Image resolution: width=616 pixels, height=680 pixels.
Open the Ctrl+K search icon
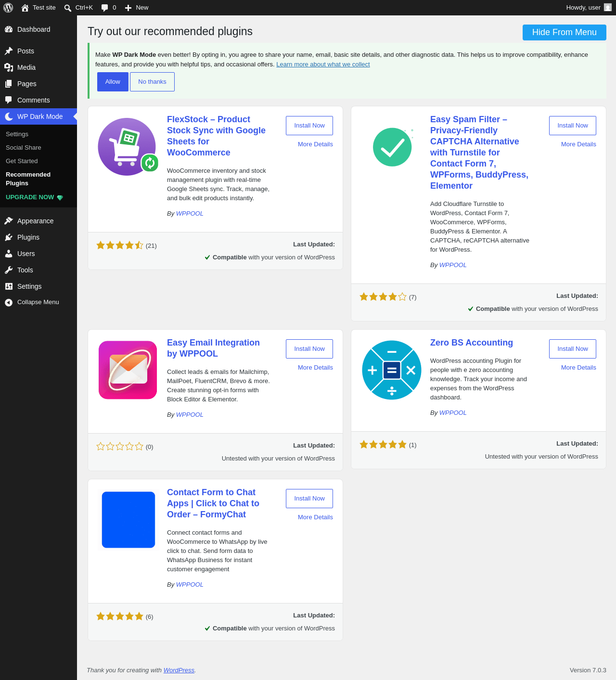[x=68, y=8]
